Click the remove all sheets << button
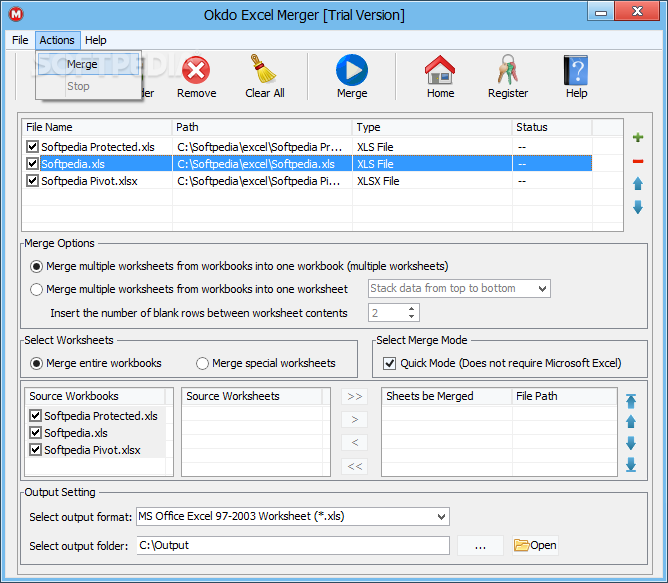The height and width of the screenshot is (583, 668). tap(354, 466)
